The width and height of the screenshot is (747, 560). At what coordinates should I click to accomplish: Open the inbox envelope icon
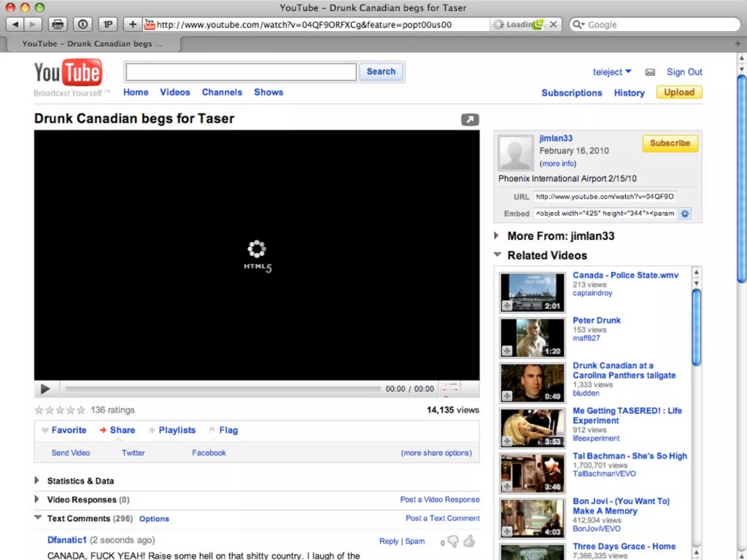pyautogui.click(x=650, y=72)
